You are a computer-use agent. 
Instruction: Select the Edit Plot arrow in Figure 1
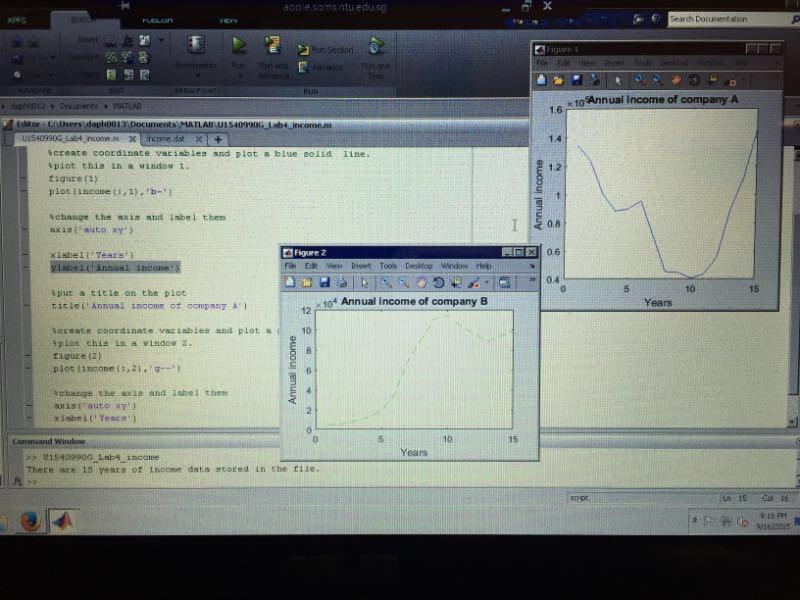click(618, 81)
